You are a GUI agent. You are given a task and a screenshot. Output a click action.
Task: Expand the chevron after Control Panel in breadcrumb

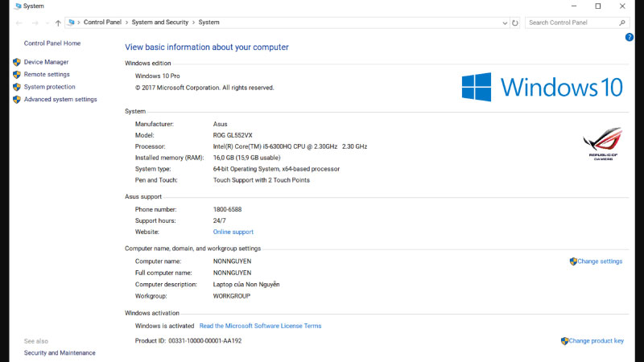click(127, 23)
